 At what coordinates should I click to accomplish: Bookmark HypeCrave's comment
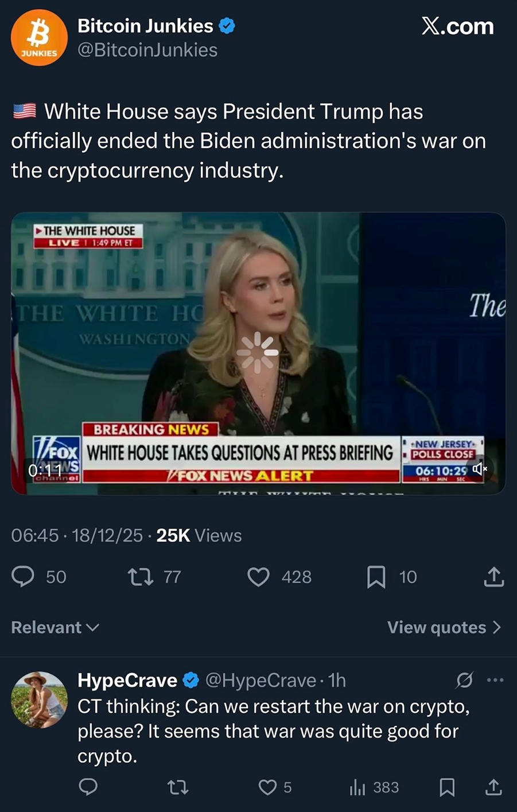click(447, 787)
